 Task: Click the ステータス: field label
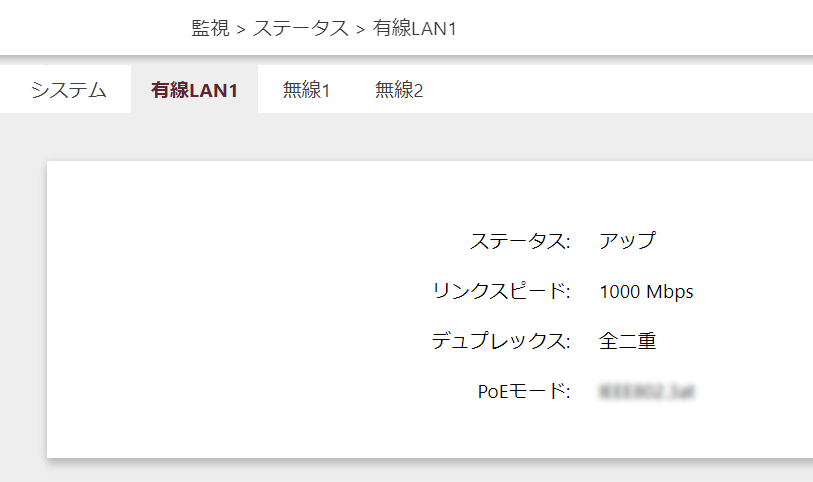point(520,241)
